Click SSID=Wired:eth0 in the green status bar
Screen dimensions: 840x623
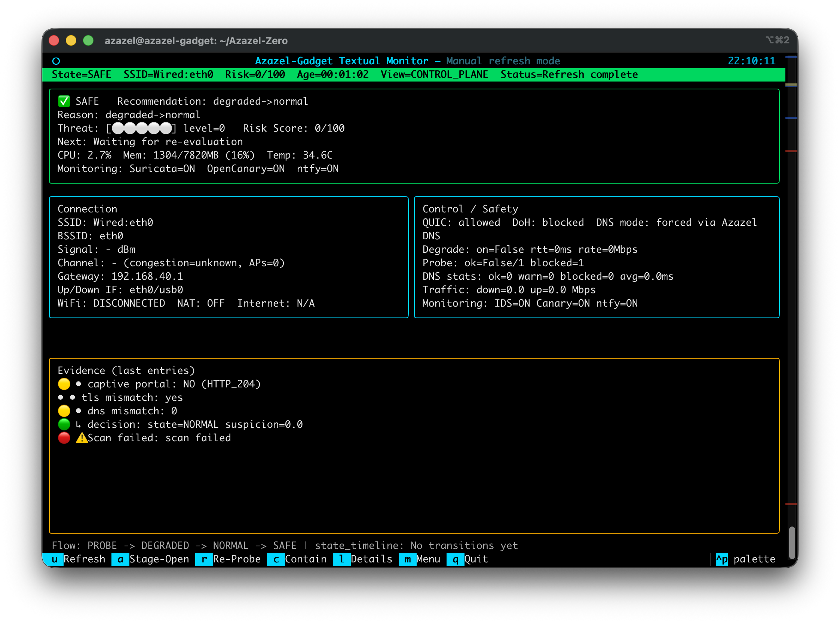point(168,74)
